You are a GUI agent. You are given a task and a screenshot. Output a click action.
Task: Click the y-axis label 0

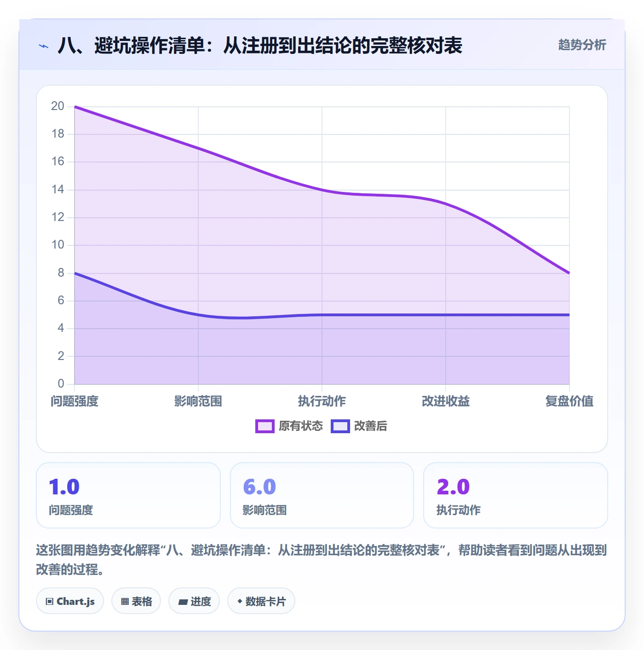(x=61, y=384)
